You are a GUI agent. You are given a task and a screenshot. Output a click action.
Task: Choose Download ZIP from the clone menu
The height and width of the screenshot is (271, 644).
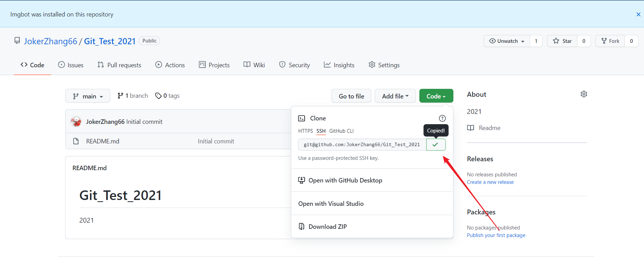[x=327, y=227]
